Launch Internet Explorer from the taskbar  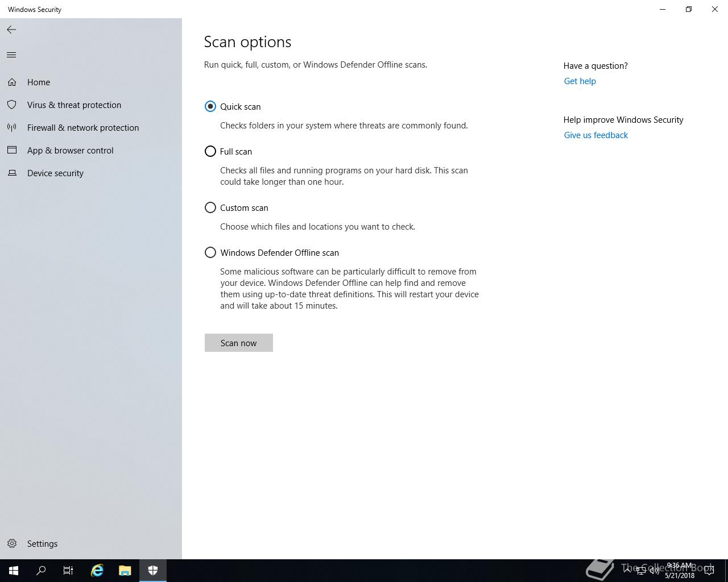click(x=97, y=571)
